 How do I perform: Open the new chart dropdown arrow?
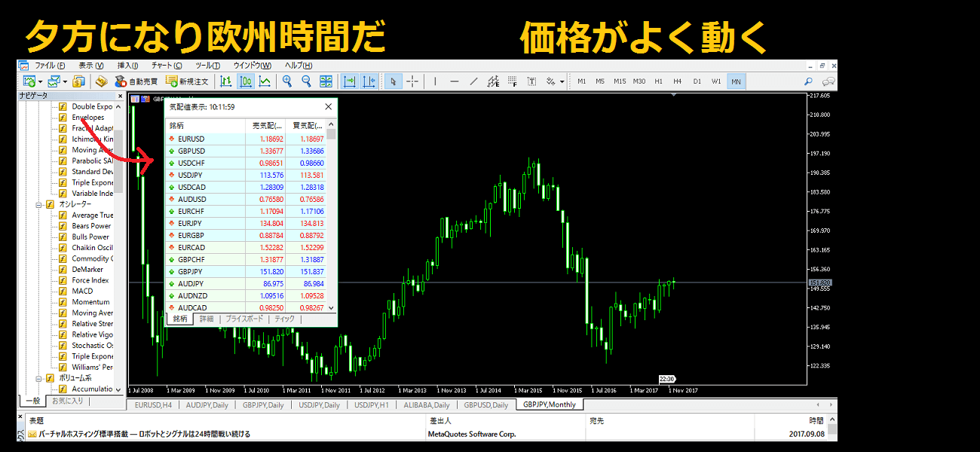click(x=40, y=81)
